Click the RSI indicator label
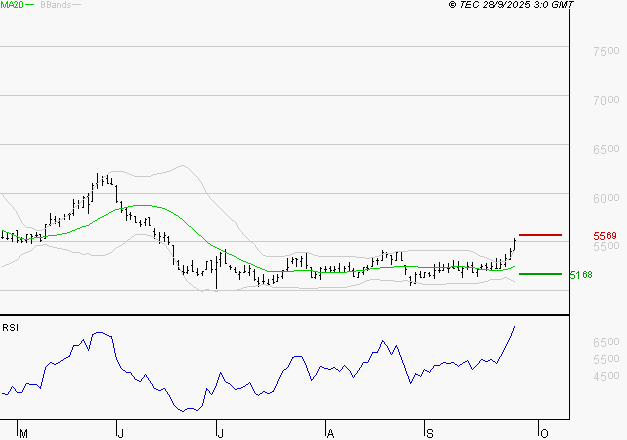627x440 pixels. (11, 327)
